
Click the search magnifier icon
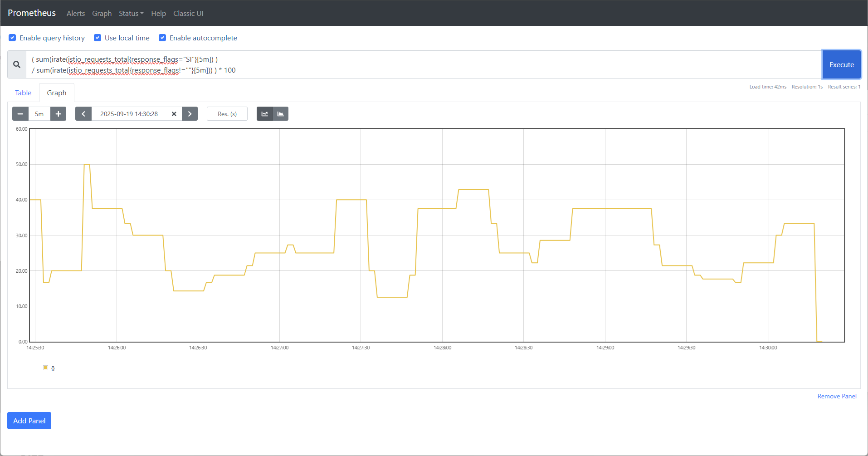point(16,64)
